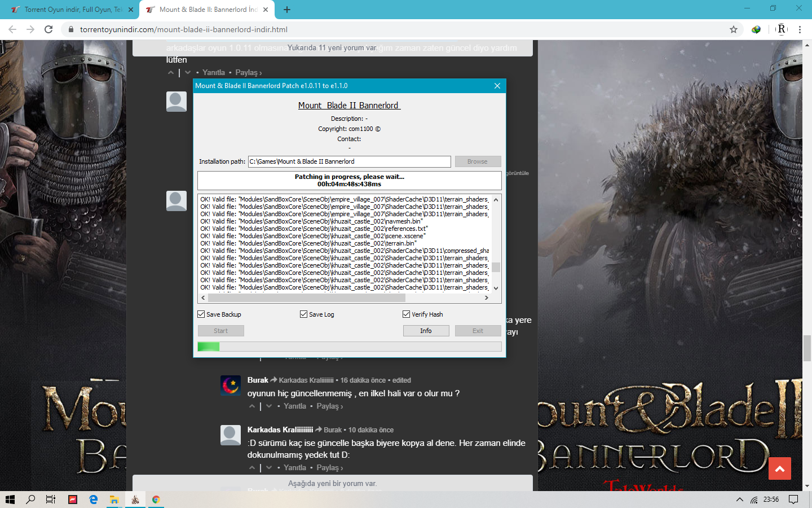The height and width of the screenshot is (508, 812).
Task: Close the Torrent Oyun indir tab
Action: 131,10
